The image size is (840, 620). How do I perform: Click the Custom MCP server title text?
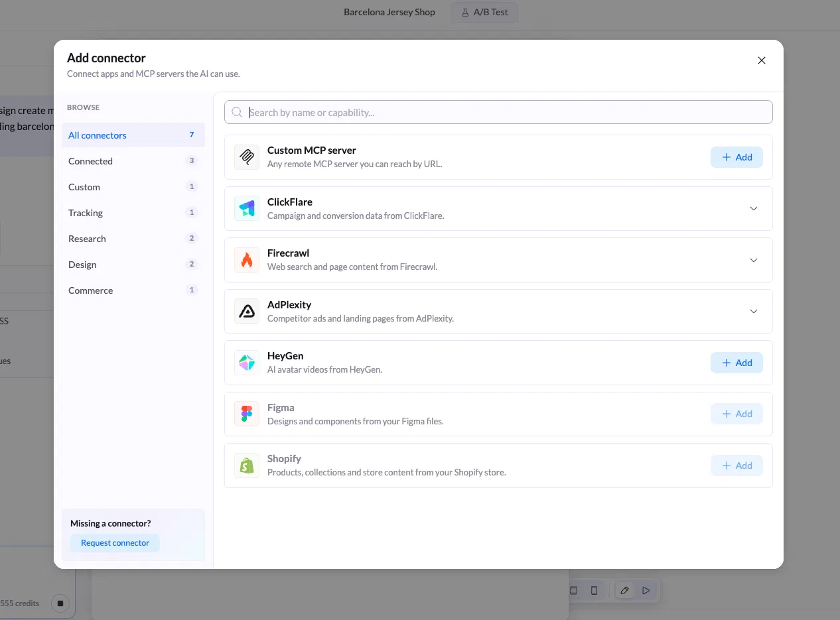(312, 151)
